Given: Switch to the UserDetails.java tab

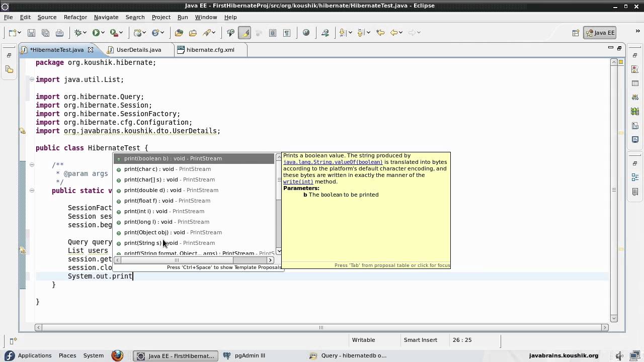Looking at the screenshot, I should [x=138, y=50].
